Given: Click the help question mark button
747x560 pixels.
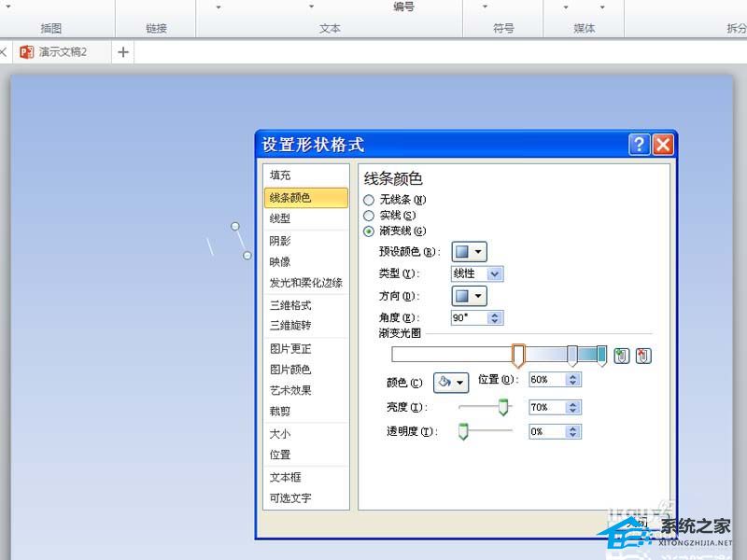Looking at the screenshot, I should point(639,145).
